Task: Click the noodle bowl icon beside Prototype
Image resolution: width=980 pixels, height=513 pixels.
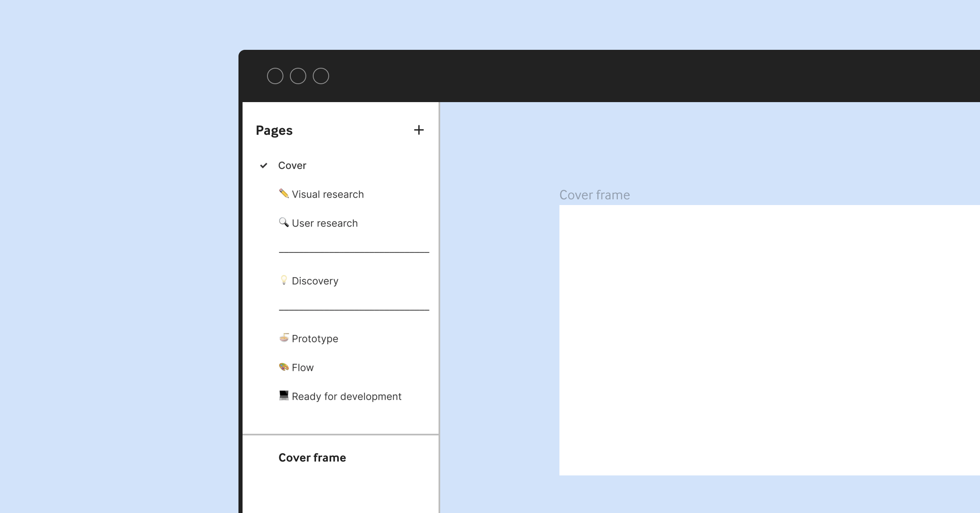Action: coord(285,338)
